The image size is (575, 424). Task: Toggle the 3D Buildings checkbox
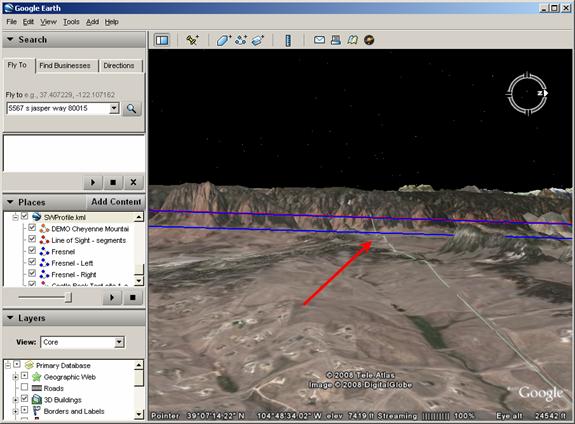pos(24,398)
